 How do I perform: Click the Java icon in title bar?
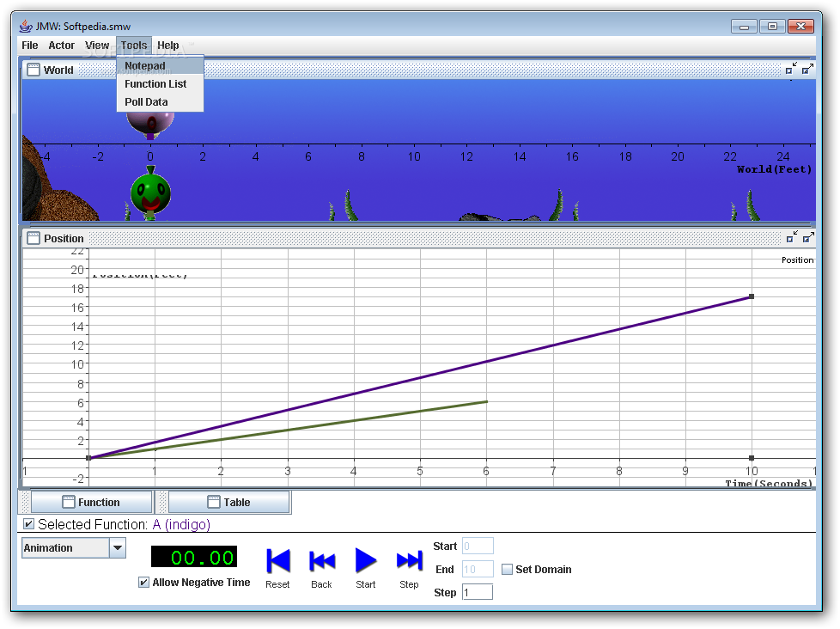click(26, 26)
